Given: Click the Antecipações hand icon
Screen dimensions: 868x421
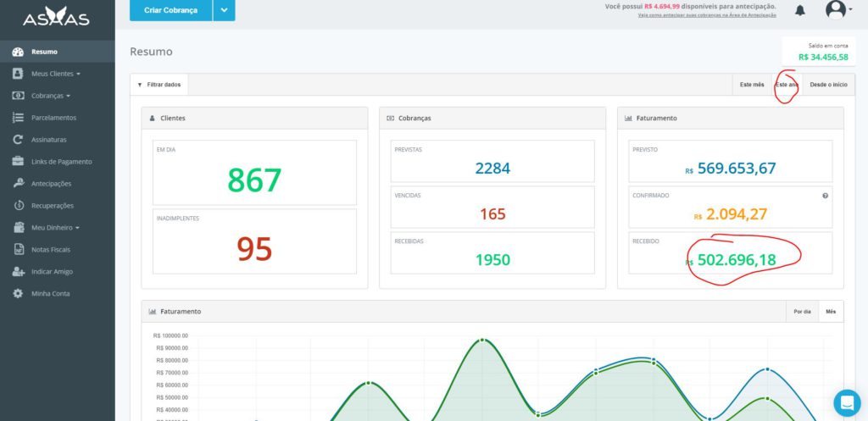Looking at the screenshot, I should pos(18,184).
